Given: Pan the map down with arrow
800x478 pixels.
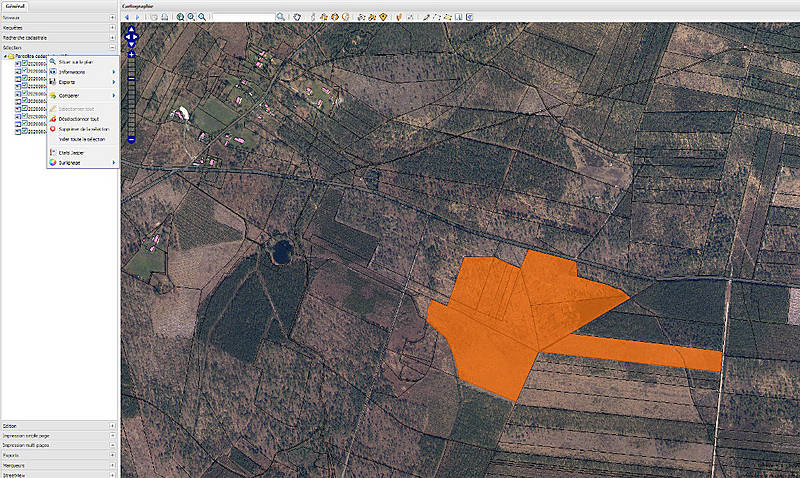Looking at the screenshot, I should [131, 44].
